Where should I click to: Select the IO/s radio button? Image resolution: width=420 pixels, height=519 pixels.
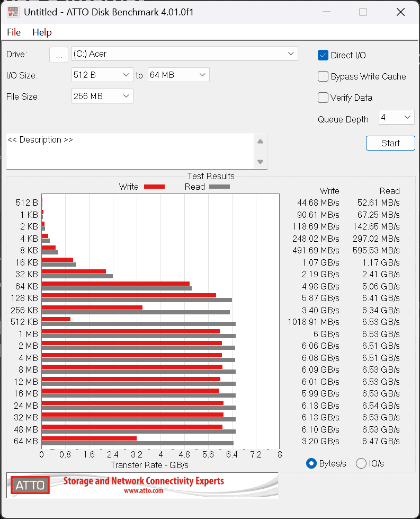coord(361,463)
